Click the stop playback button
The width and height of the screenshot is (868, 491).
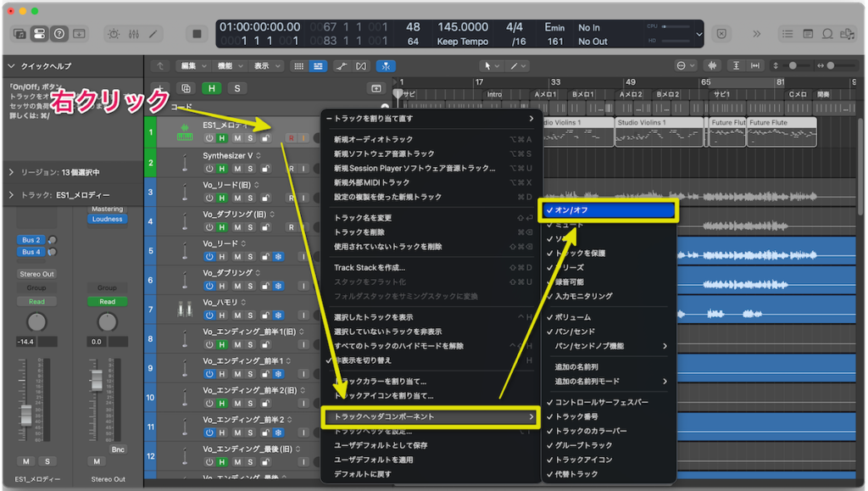[197, 33]
